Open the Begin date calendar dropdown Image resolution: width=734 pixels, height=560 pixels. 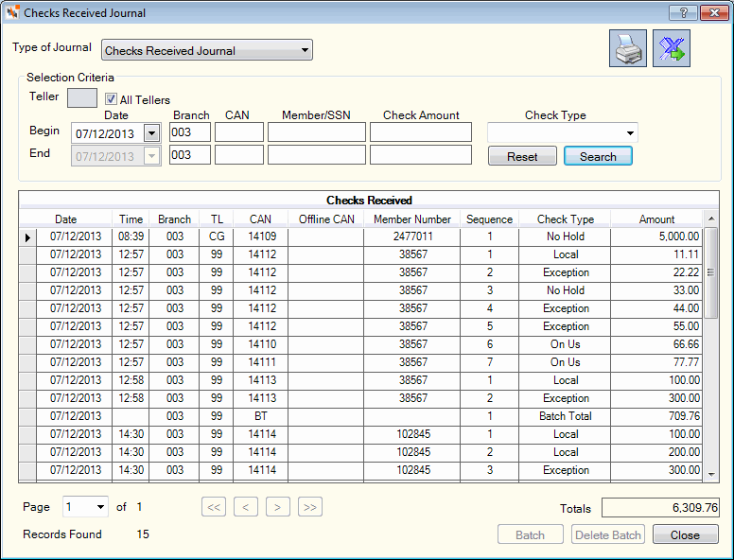coord(151,133)
